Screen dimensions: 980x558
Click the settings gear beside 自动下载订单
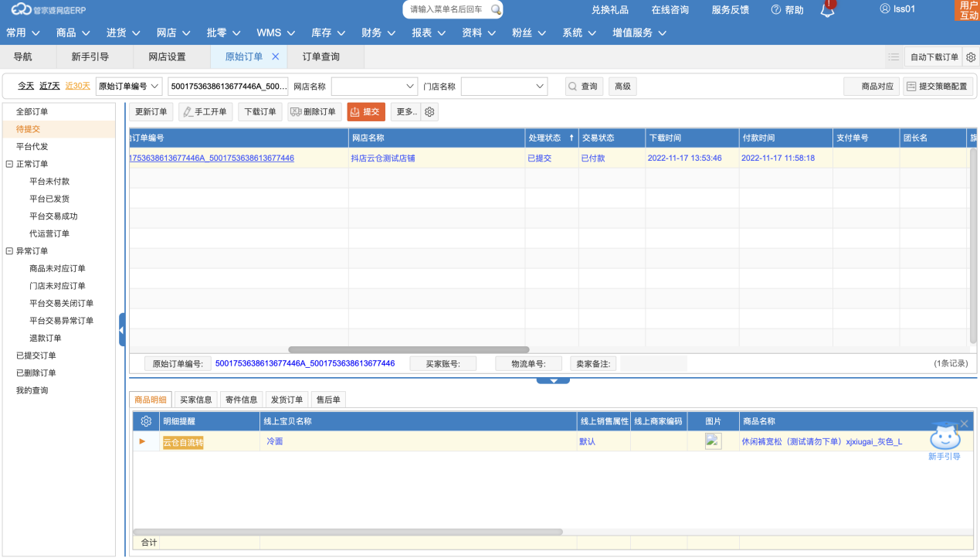(972, 57)
